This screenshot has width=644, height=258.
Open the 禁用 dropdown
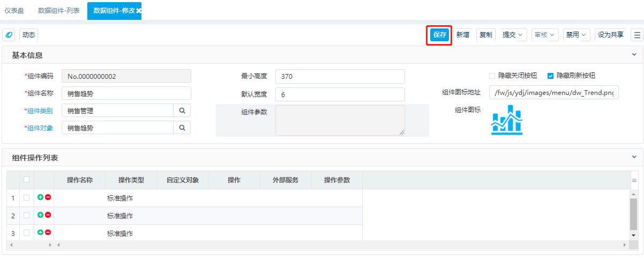(576, 35)
